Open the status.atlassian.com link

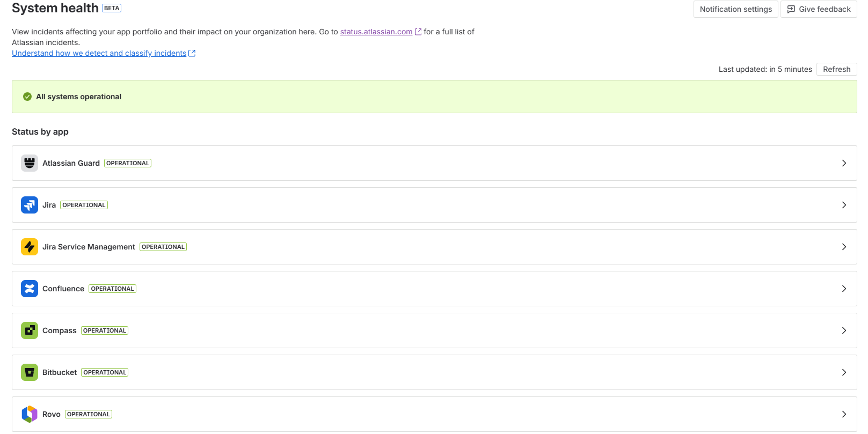click(376, 32)
